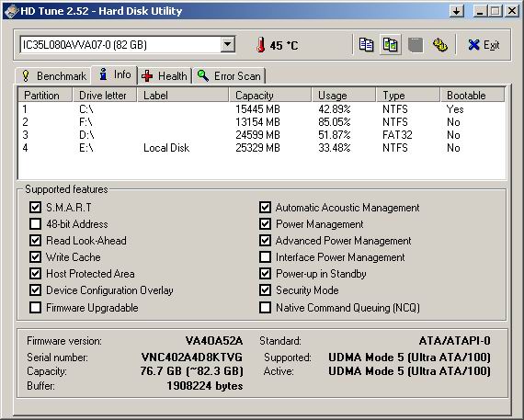
Task: Click the Partition column header
Action: (x=45, y=96)
